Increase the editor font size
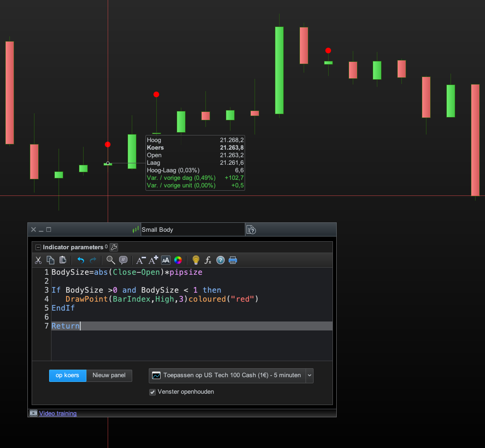485x448 pixels. click(153, 260)
